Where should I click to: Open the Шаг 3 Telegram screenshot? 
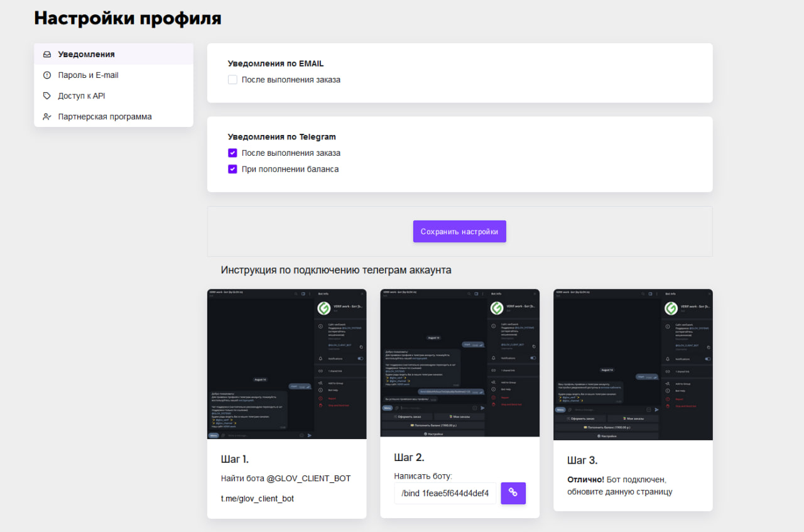(x=633, y=364)
